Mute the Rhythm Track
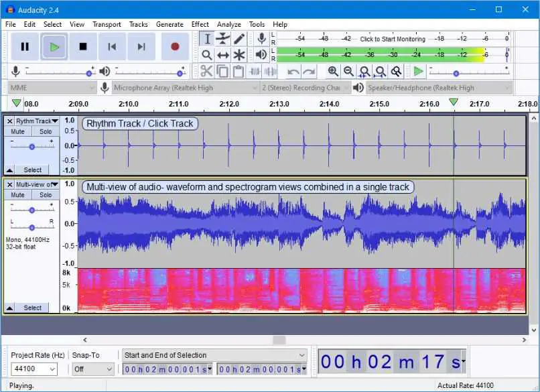This screenshot has height=392, width=540. (x=18, y=132)
